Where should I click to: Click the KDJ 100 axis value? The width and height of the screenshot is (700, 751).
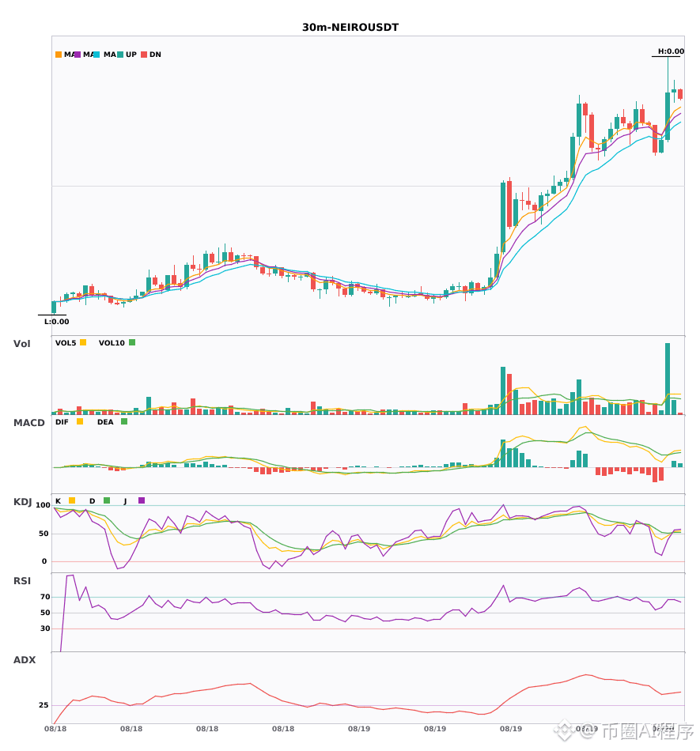click(x=44, y=505)
